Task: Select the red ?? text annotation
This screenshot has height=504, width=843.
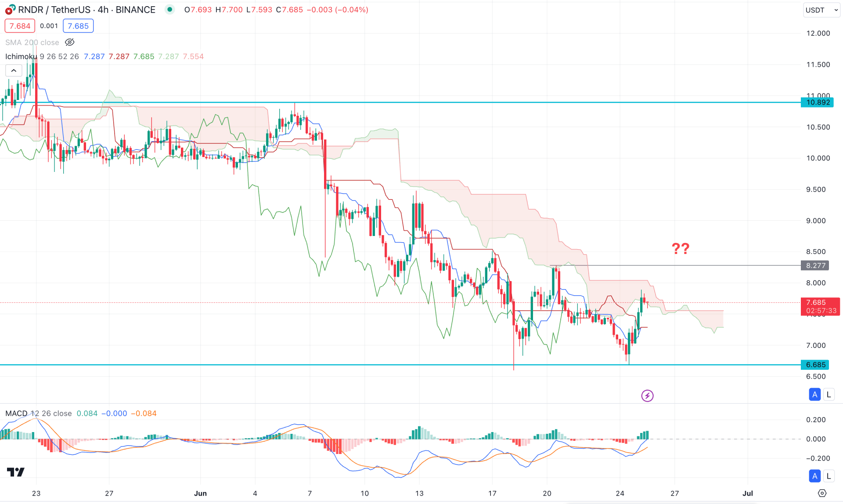Action: (x=681, y=249)
